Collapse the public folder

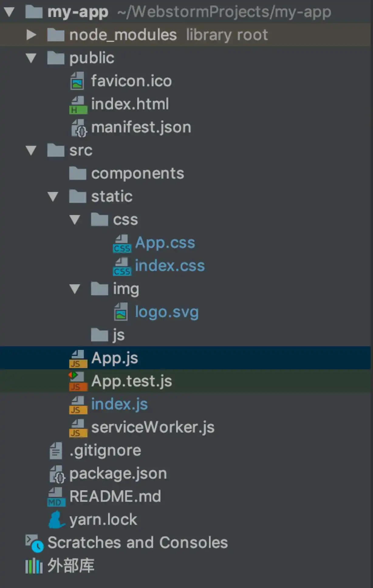point(31,58)
